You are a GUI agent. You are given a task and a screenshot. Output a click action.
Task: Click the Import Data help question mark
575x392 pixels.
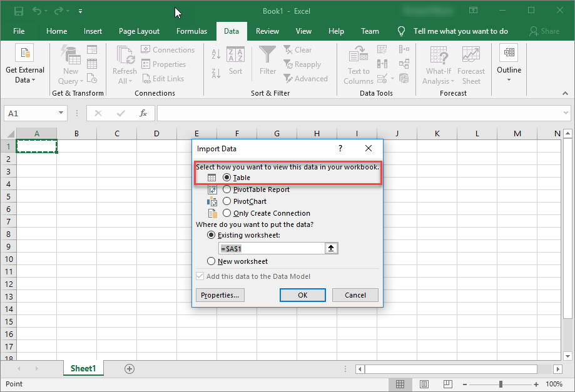click(340, 149)
